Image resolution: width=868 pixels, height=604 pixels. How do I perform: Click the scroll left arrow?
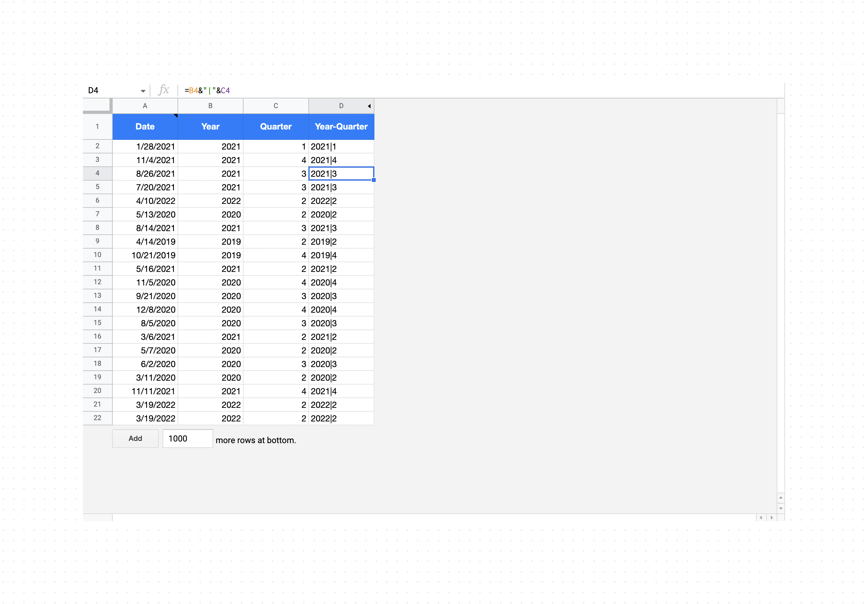coord(761,518)
